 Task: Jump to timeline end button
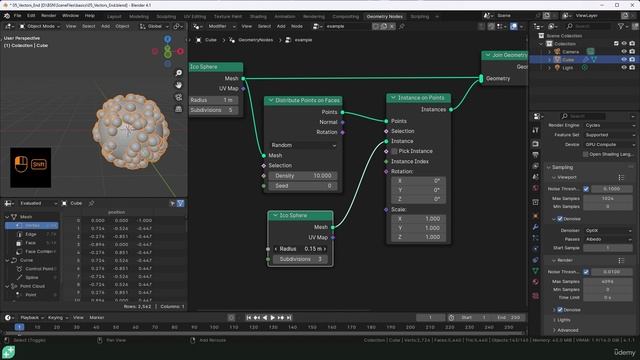point(289,318)
